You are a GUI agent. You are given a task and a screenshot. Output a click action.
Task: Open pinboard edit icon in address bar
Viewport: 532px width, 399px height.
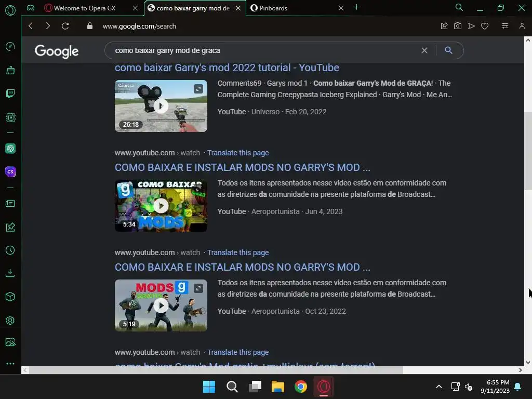(444, 26)
